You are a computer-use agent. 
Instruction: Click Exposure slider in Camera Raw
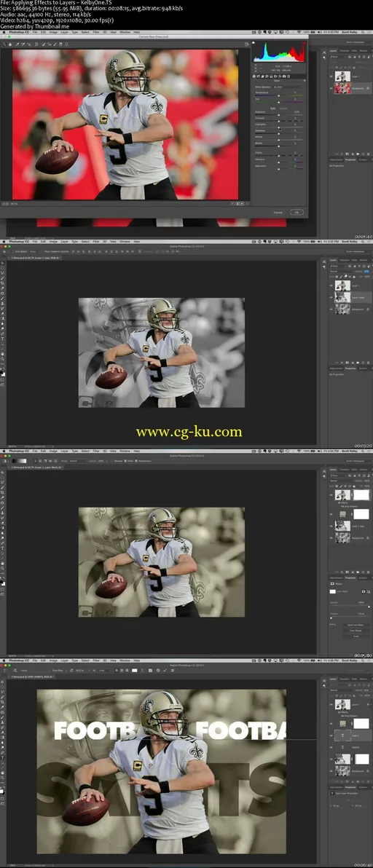(x=279, y=115)
